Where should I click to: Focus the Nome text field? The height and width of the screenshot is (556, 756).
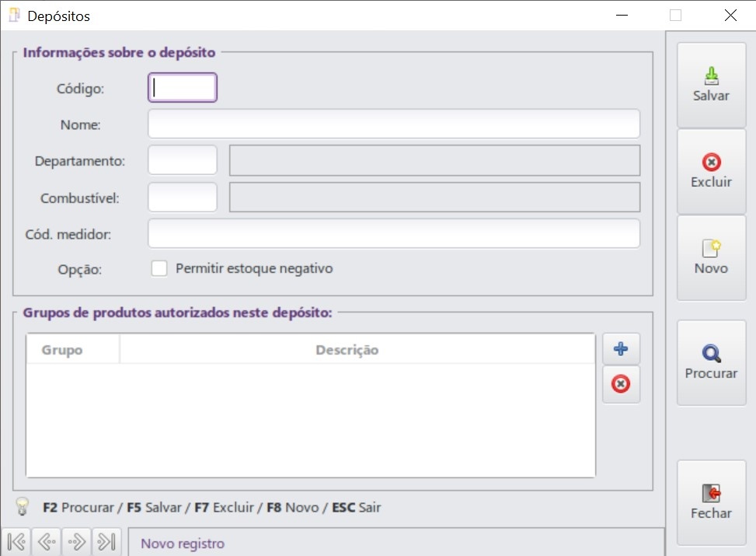394,124
